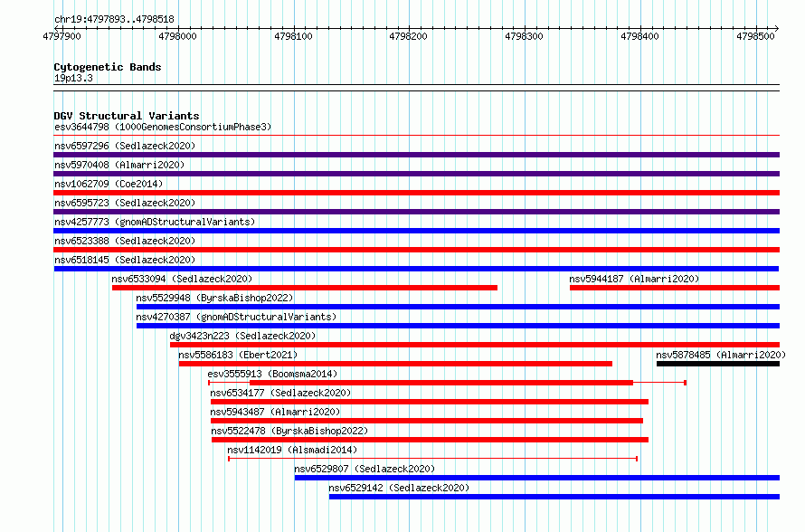Click the purple bar under the nsv6595723 label
The width and height of the screenshot is (805, 532).
416,212
